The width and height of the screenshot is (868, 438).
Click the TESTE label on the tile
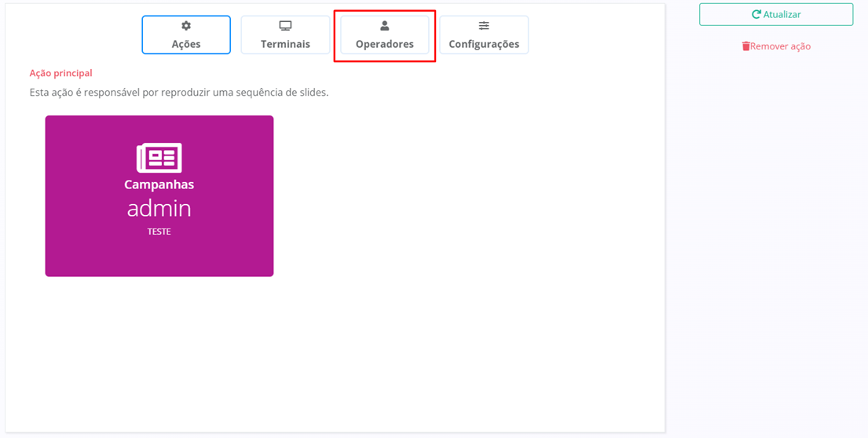coord(159,232)
